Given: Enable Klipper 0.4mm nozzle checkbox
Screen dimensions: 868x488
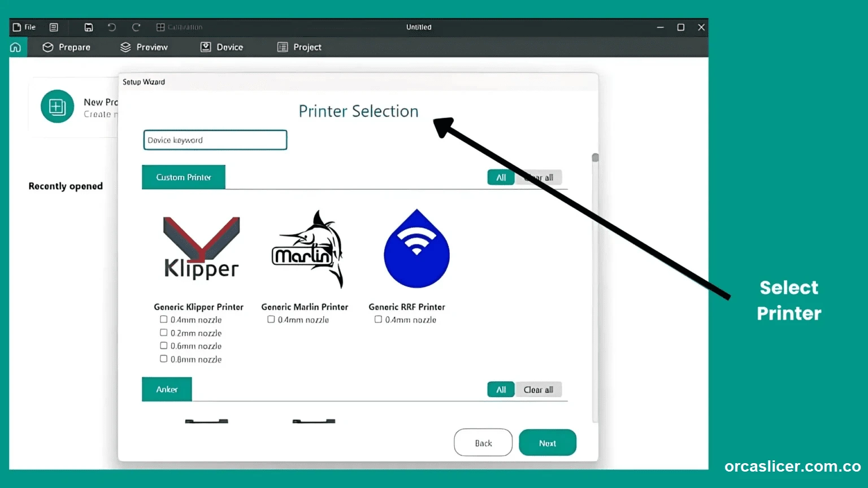Looking at the screenshot, I should 164,320.
